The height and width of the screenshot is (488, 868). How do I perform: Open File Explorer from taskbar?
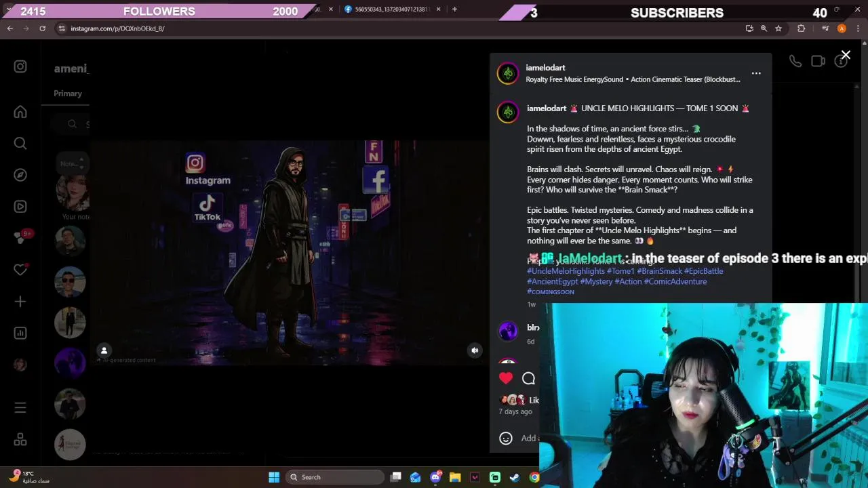tap(455, 477)
